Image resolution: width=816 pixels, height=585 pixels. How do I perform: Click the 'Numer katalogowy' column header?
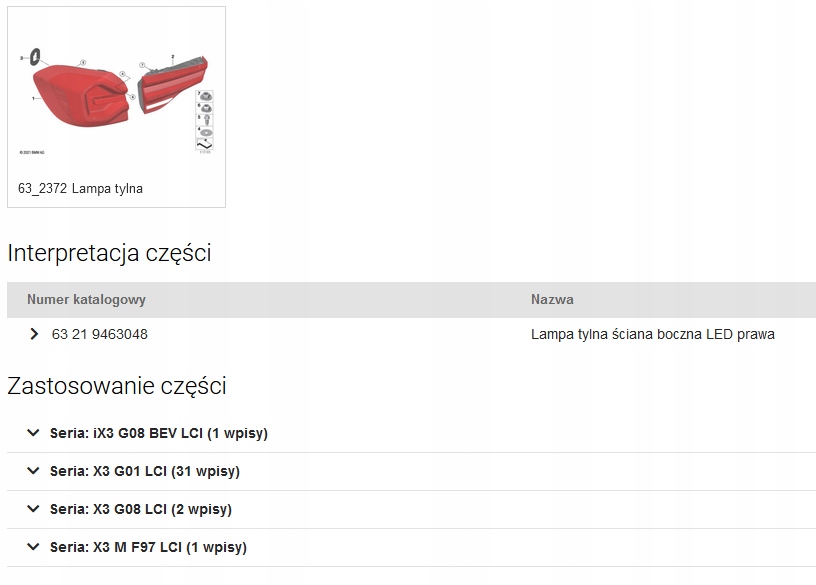click(x=86, y=299)
